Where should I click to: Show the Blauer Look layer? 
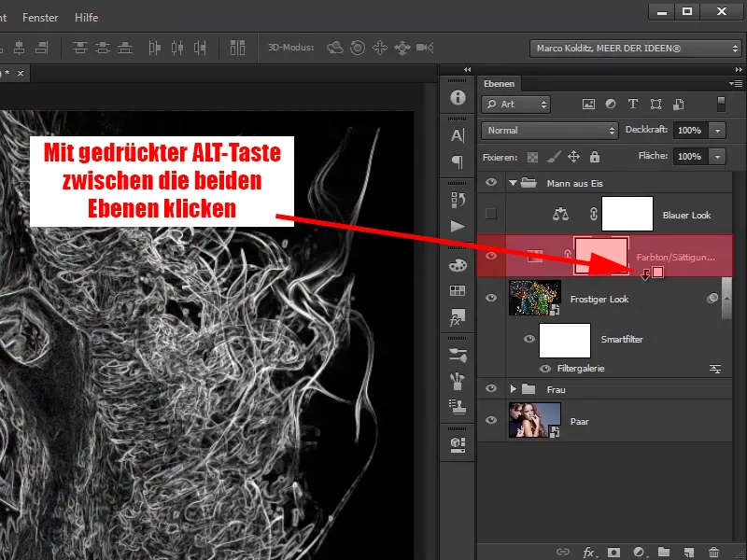coord(492,215)
